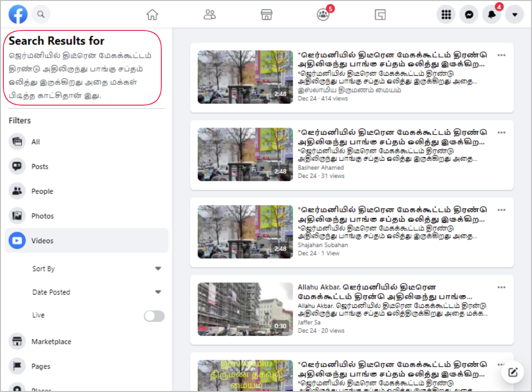Click the Photos filter icon
The image size is (532, 392).
17,216
